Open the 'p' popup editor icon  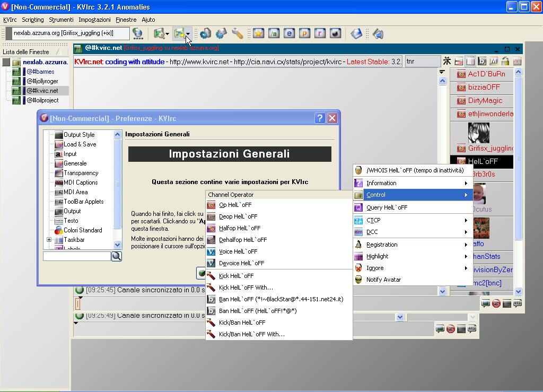coord(304,33)
